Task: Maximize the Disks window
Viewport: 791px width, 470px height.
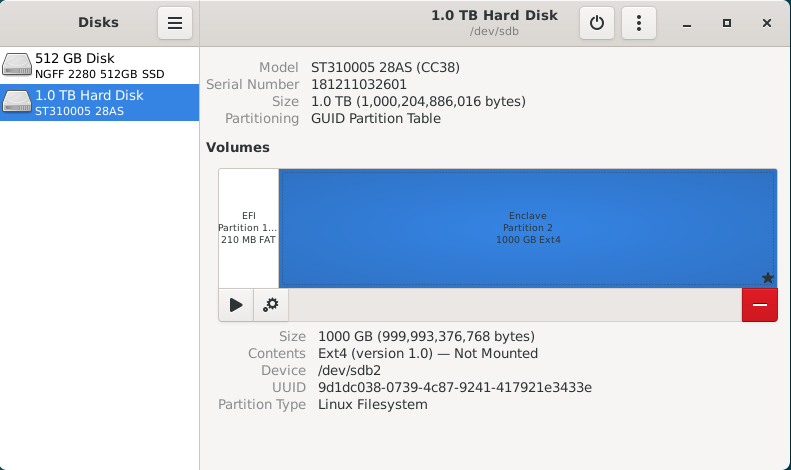Action: click(727, 23)
